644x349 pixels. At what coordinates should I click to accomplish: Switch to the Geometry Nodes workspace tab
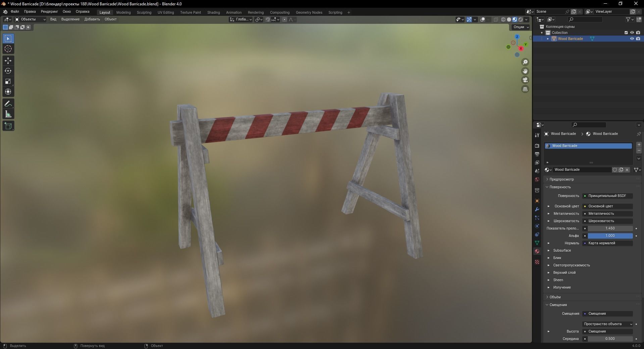[x=309, y=12]
